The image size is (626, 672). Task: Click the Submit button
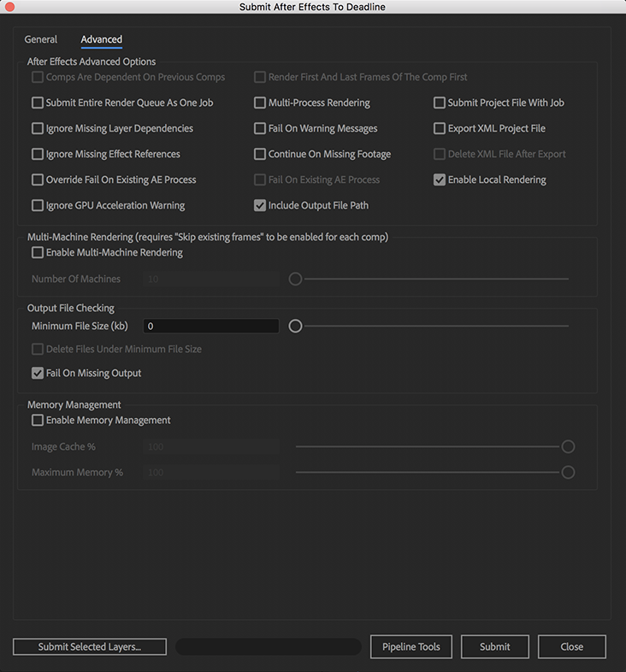tap(494, 646)
